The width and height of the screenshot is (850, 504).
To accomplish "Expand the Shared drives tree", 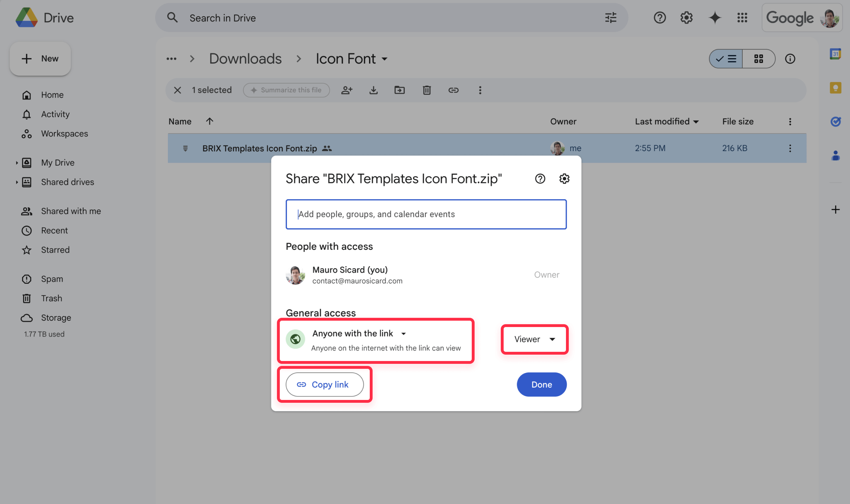I will (x=17, y=182).
